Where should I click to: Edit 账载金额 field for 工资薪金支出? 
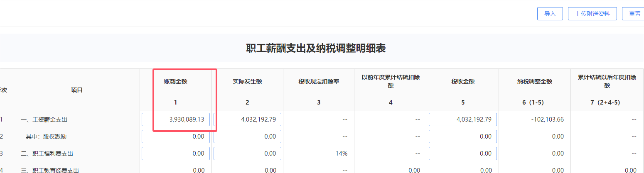pos(175,119)
